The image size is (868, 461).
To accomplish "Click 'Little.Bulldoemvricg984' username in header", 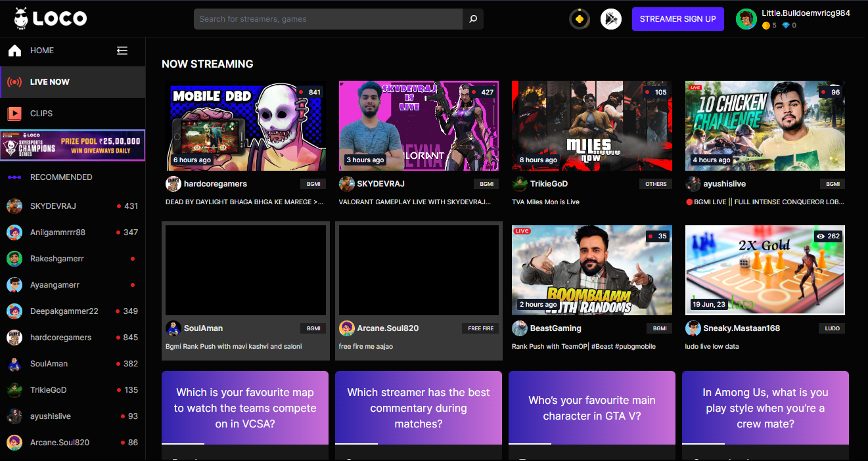I will pos(806,13).
